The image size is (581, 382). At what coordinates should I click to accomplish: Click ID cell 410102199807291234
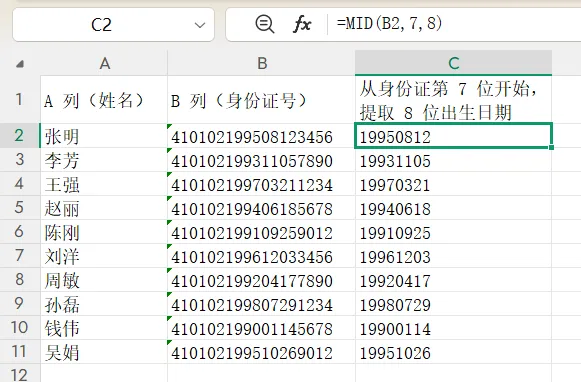pyautogui.click(x=261, y=304)
